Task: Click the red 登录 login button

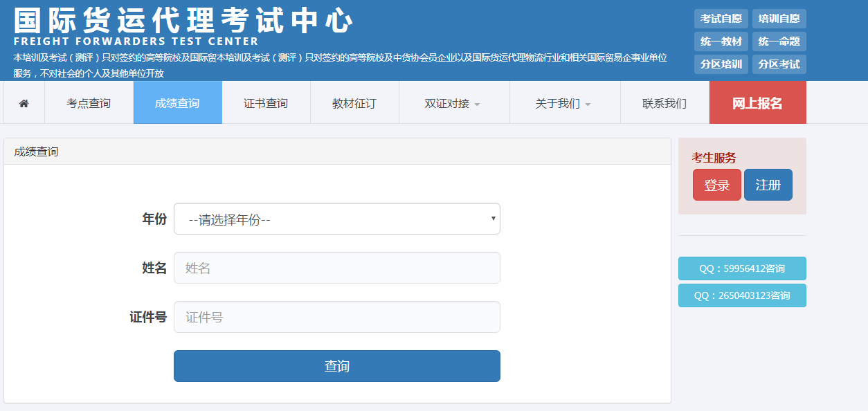Action: coord(716,185)
